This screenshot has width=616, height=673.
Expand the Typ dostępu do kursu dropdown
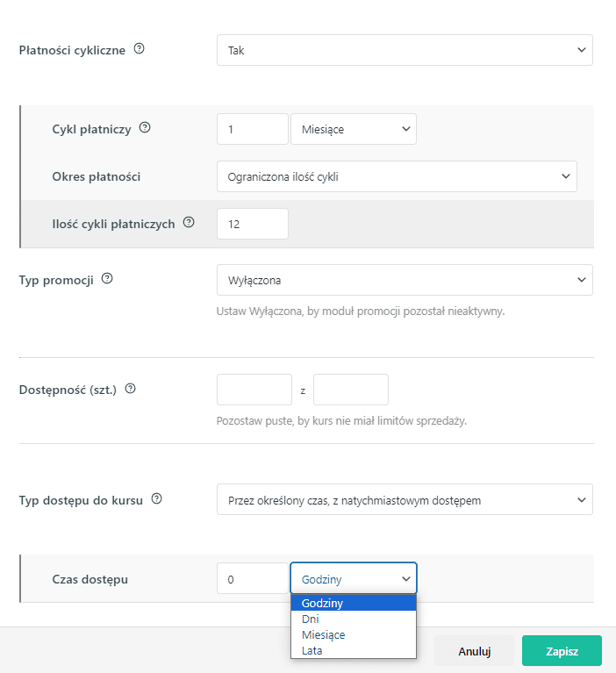(x=405, y=499)
